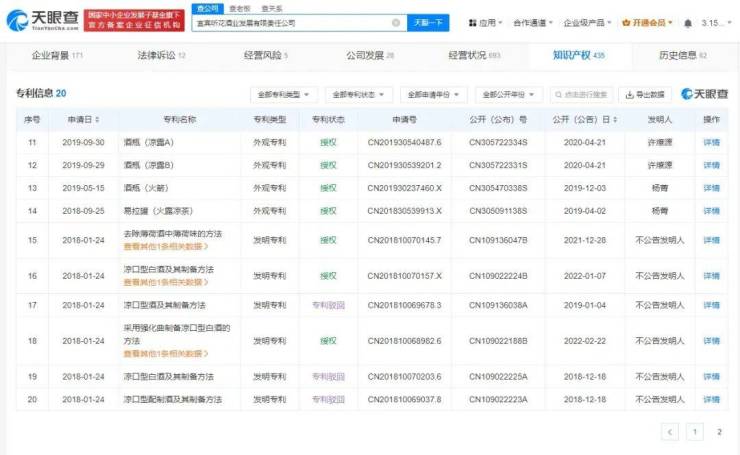Open 详情 link for patent row 11
The image size is (740, 455).
pyautogui.click(x=711, y=142)
